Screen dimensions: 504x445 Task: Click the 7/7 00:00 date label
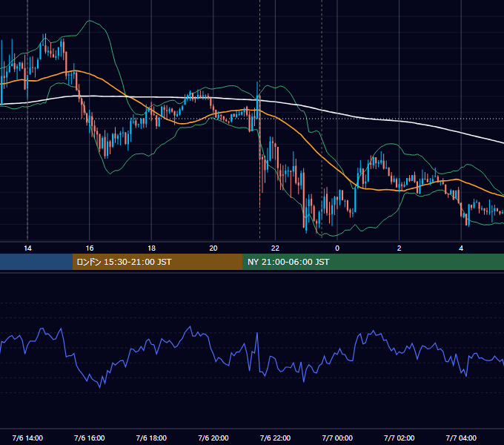(x=337, y=438)
